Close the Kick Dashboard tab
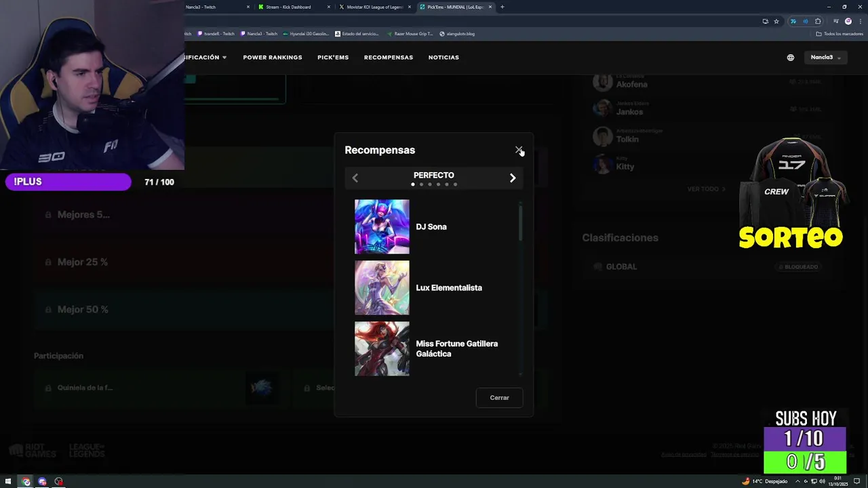 (x=329, y=7)
